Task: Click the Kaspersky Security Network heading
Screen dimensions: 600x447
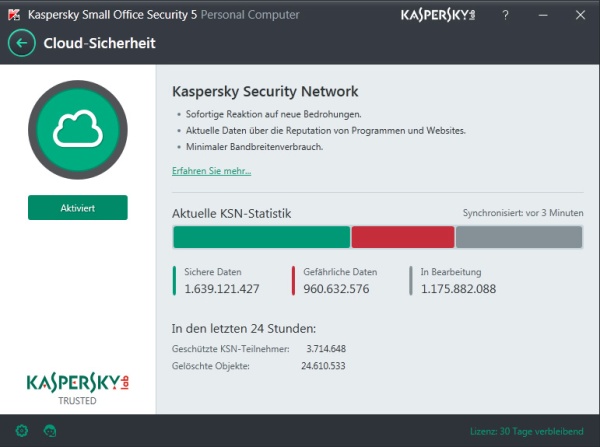Action: coord(265,91)
